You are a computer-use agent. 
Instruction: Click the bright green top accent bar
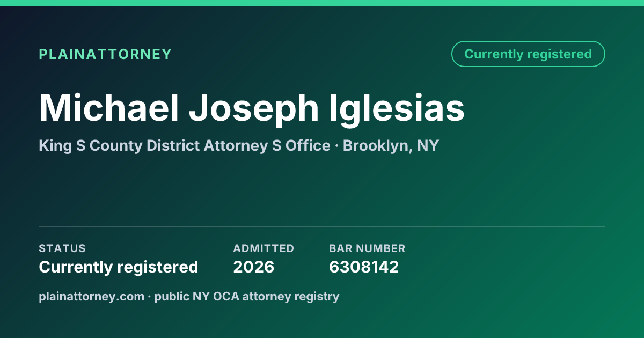(x=322, y=3)
